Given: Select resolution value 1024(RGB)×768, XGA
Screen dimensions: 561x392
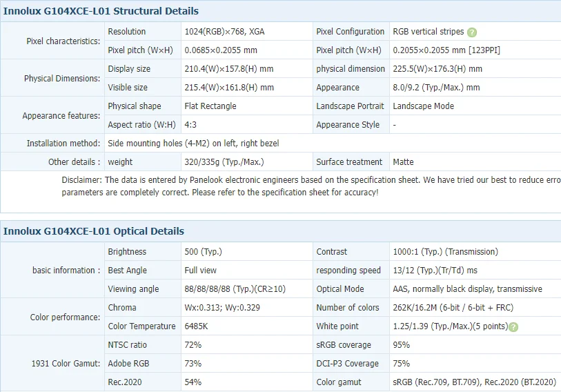Looking at the screenshot, I should (224, 32).
